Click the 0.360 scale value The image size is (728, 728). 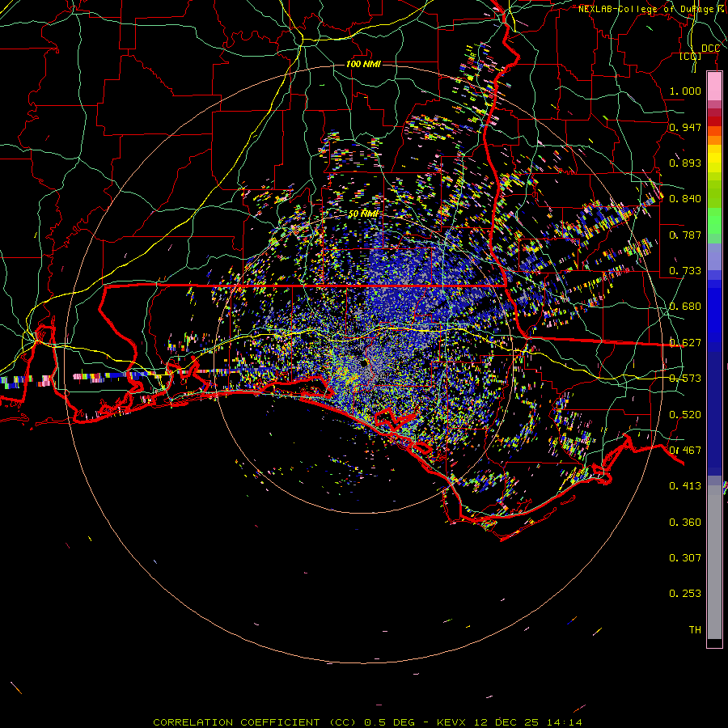pos(685,523)
